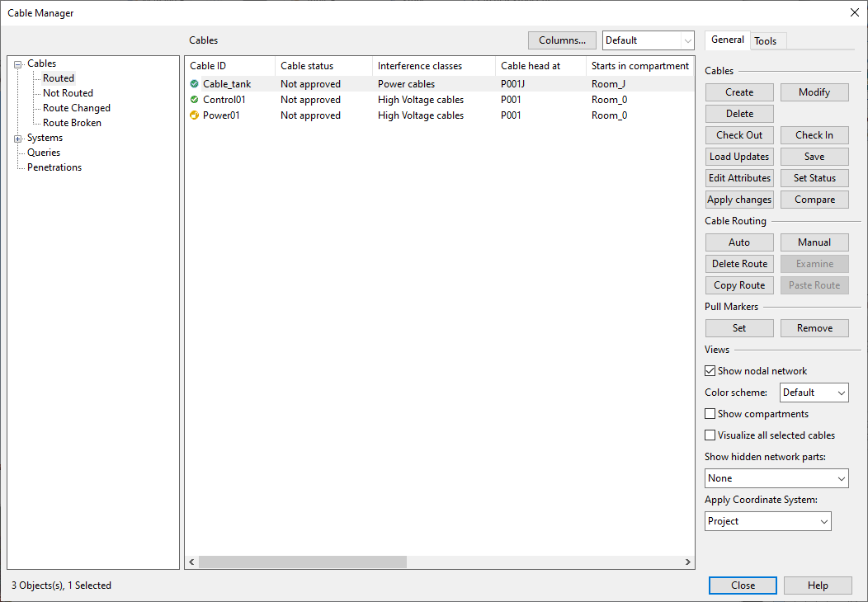Expand the Systems tree node
Screen dimensions: 868x602
coord(18,139)
